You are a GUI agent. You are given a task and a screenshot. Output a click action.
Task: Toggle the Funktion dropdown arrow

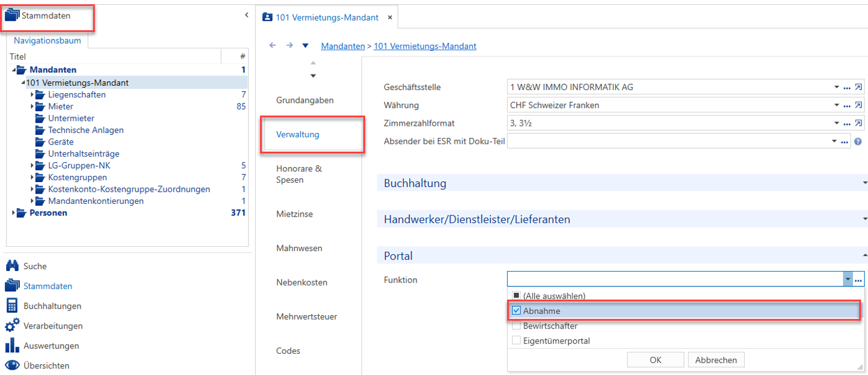click(848, 279)
